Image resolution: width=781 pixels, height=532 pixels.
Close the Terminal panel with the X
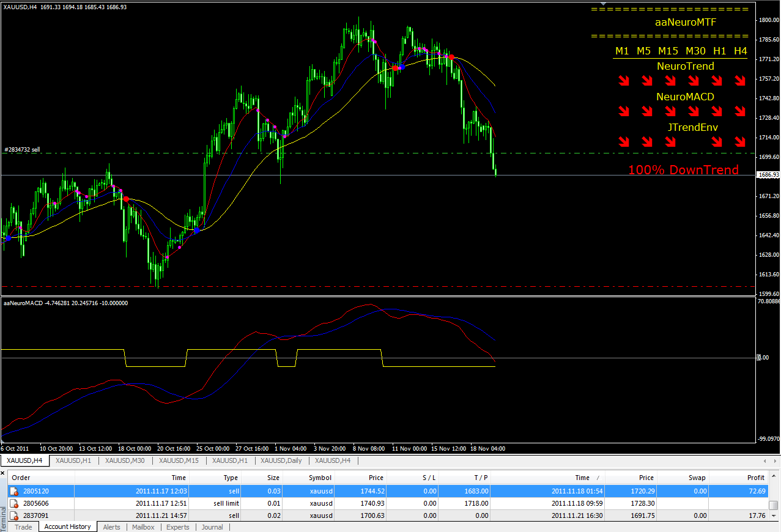[x=3, y=473]
